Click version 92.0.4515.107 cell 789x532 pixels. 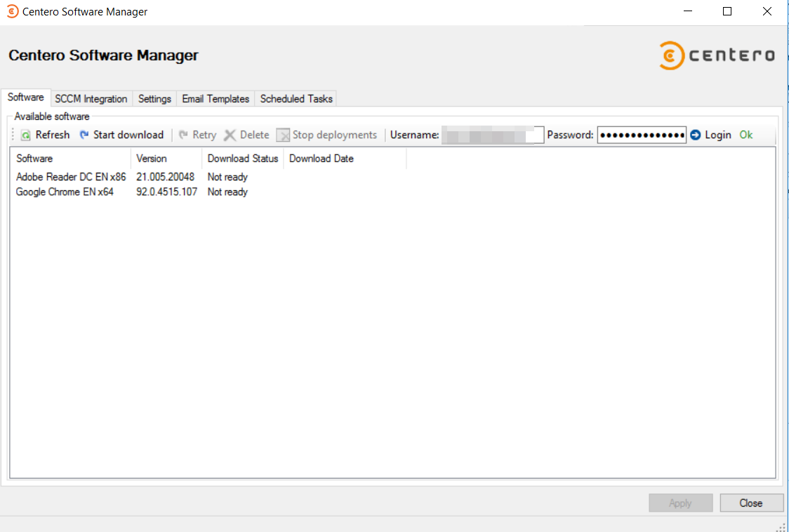click(166, 192)
